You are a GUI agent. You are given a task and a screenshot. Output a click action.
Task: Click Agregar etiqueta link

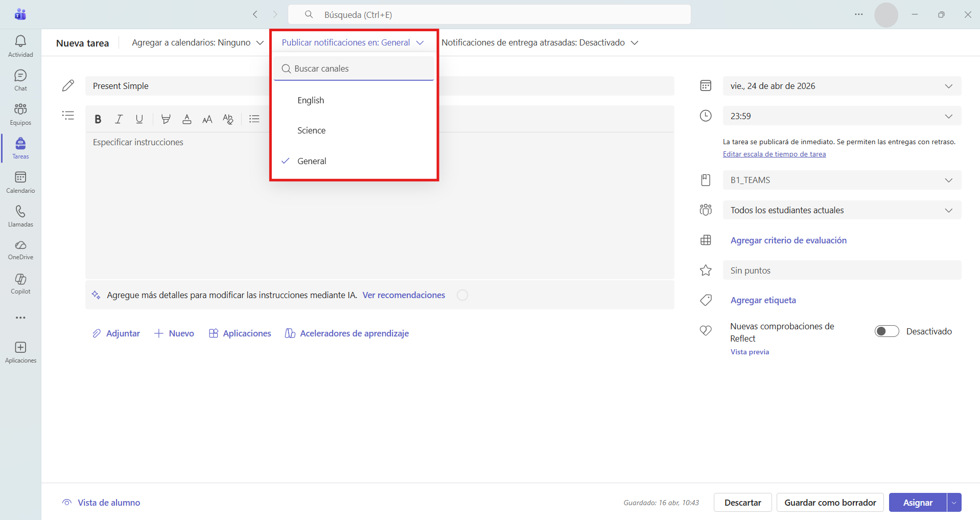[x=763, y=300]
